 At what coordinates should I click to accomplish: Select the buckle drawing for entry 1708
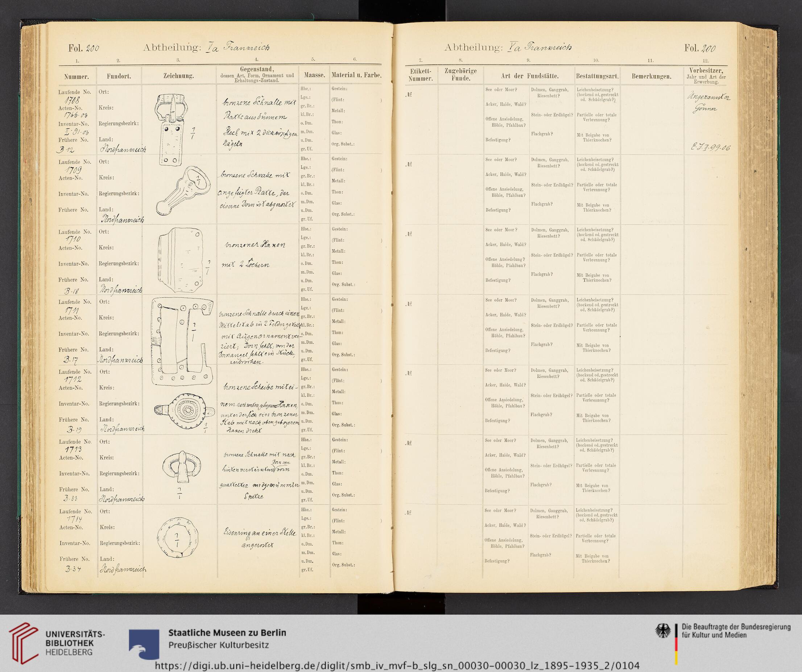pyautogui.click(x=170, y=129)
